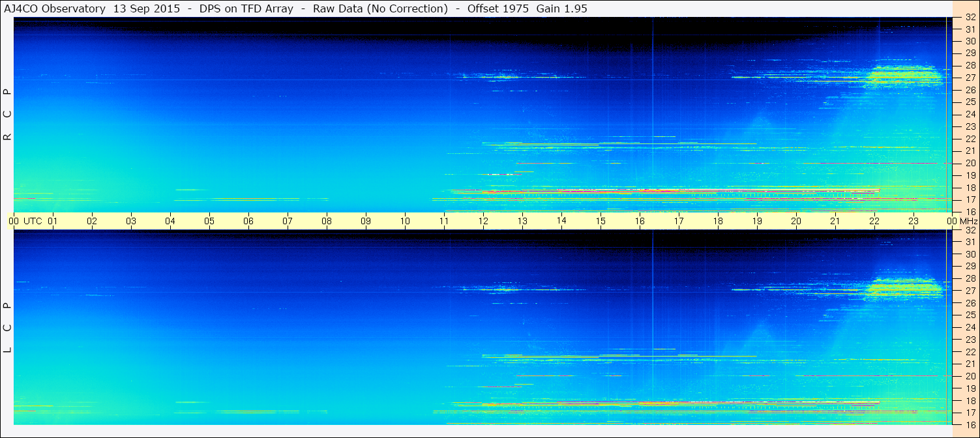Click the 18 MHz tick on RCP scale
The height and width of the screenshot is (438, 980).
[970, 187]
